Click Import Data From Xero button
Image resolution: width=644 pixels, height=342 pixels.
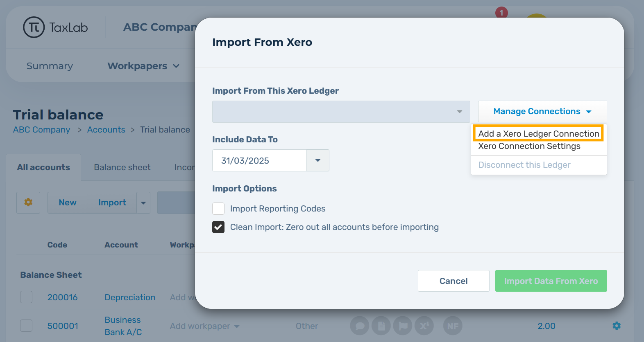click(551, 281)
